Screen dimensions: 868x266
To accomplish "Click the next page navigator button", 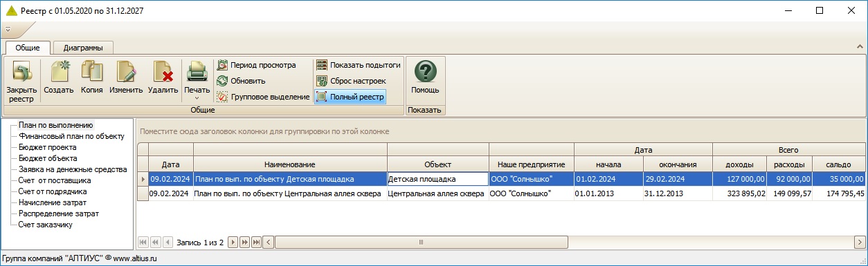I will click(x=244, y=243).
